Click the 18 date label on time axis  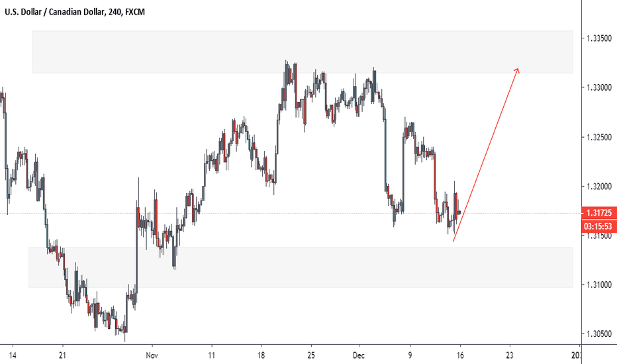click(x=261, y=355)
